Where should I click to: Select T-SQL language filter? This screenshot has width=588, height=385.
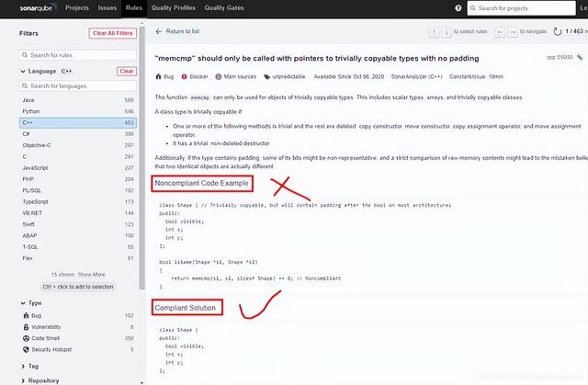(x=78, y=246)
